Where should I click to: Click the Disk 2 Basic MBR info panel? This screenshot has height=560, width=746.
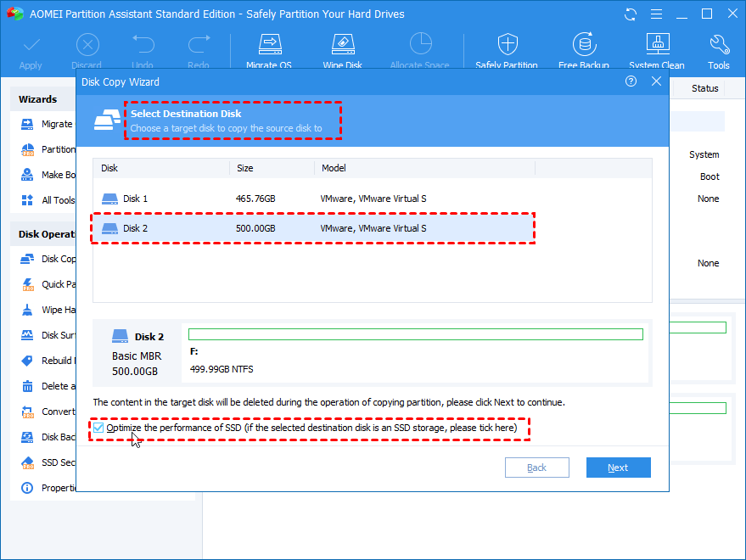click(x=137, y=353)
